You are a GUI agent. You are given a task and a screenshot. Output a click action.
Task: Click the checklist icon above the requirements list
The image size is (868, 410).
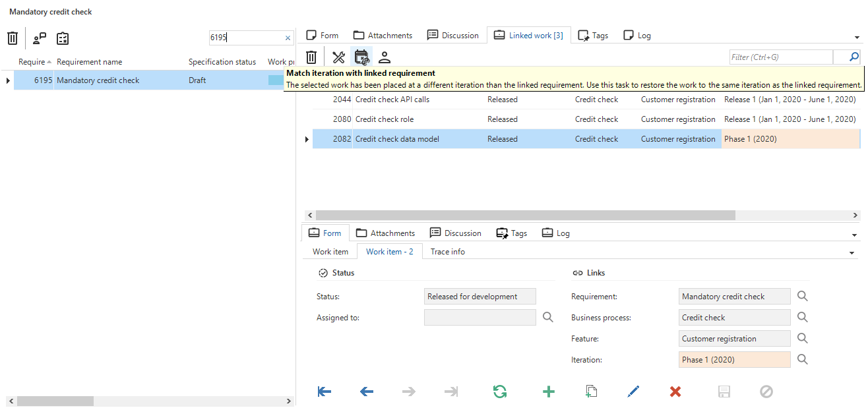[63, 38]
